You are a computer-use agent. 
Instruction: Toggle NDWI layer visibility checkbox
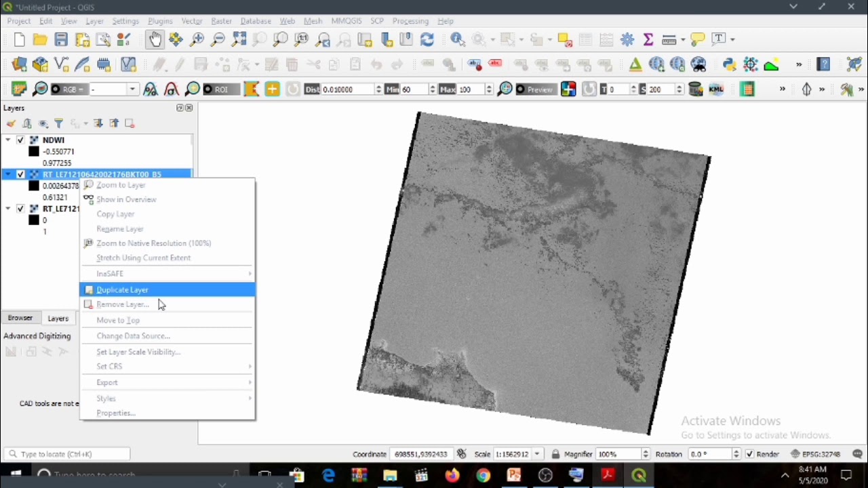[20, 140]
